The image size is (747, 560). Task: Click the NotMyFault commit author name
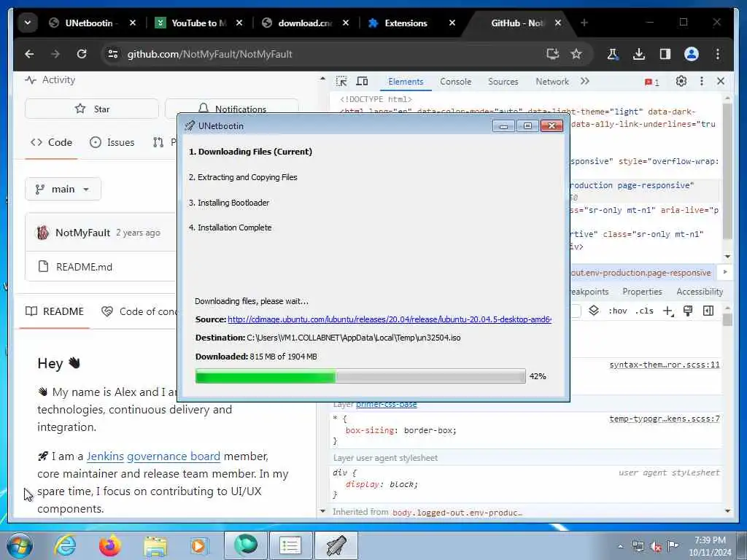click(x=82, y=233)
